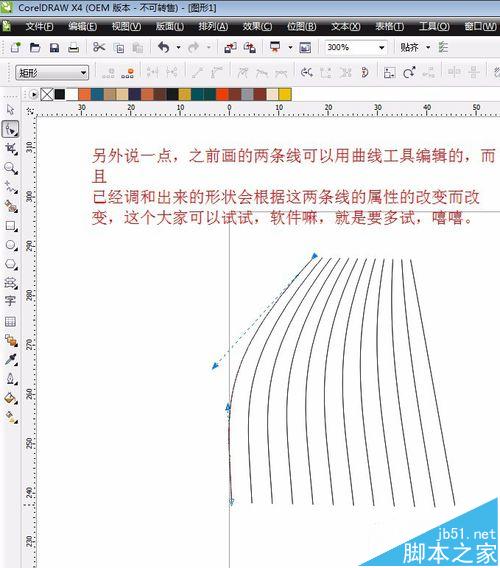The height and width of the screenshot is (568, 500).
Task: Select the curve's bottom end node
Action: pyautogui.click(x=232, y=501)
